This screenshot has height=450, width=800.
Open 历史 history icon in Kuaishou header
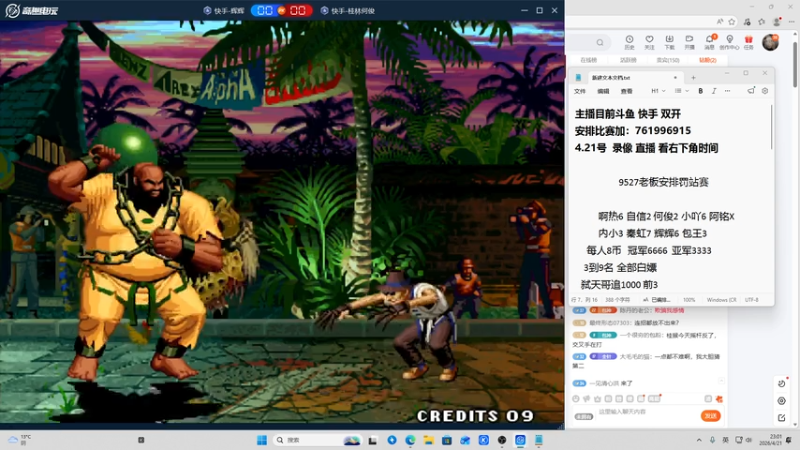pos(630,42)
